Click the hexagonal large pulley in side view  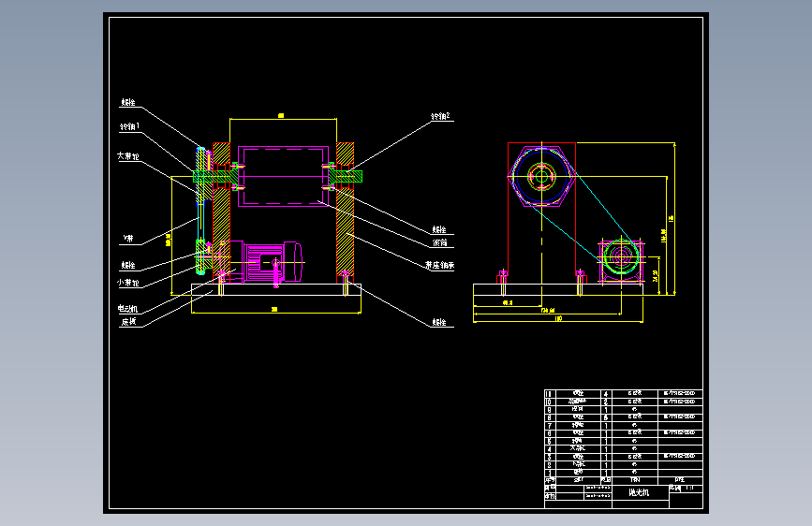click(541, 177)
